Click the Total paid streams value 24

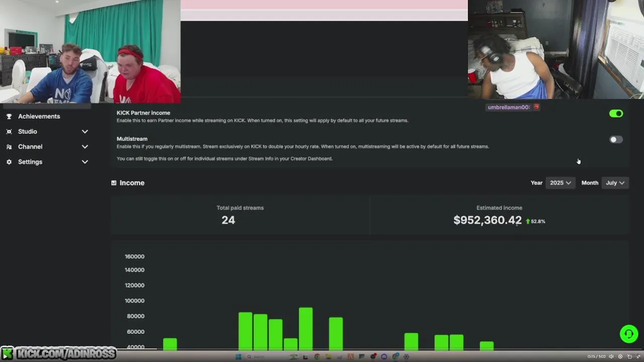pyautogui.click(x=228, y=220)
